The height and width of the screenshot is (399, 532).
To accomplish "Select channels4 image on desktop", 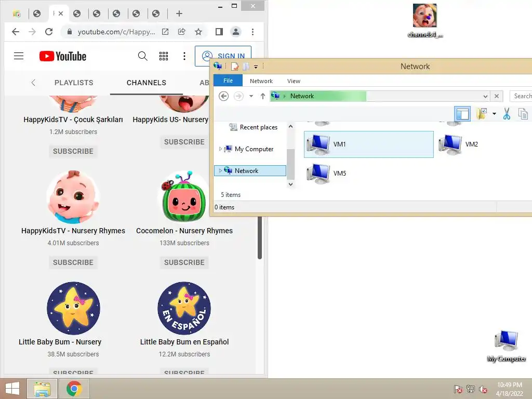I will pyautogui.click(x=425, y=20).
